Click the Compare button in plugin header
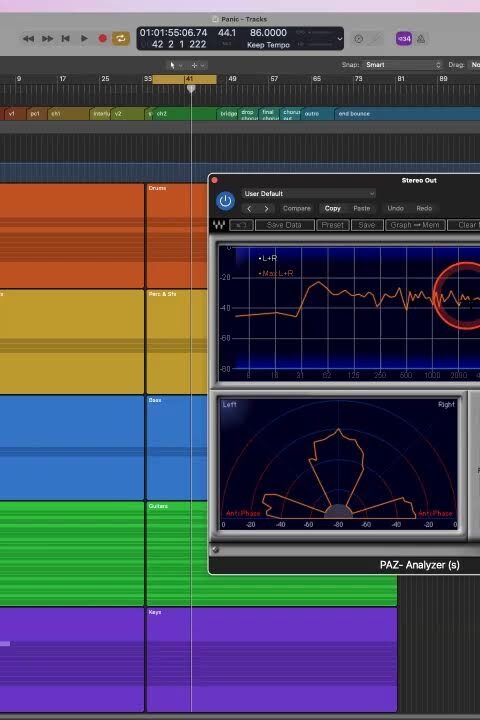Image resolution: width=480 pixels, height=720 pixels. [x=297, y=208]
